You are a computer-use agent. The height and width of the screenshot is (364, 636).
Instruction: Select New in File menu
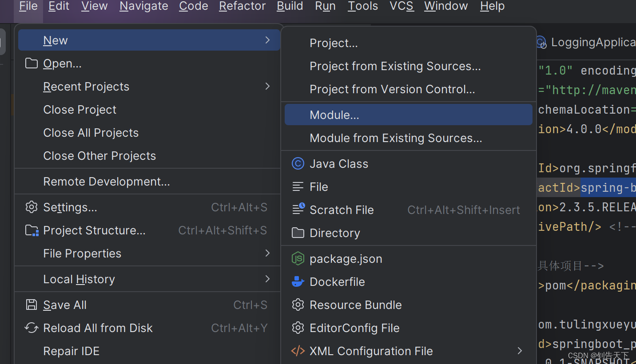point(149,40)
